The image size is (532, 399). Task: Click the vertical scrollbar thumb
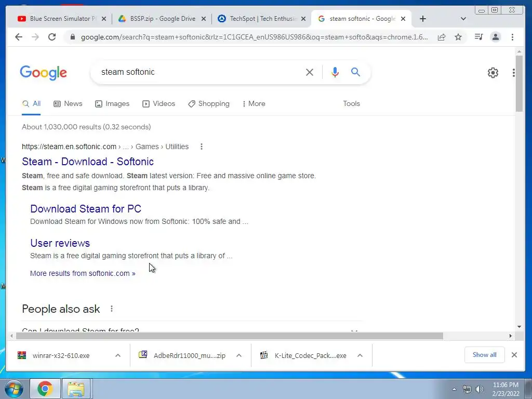pyautogui.click(x=519, y=83)
